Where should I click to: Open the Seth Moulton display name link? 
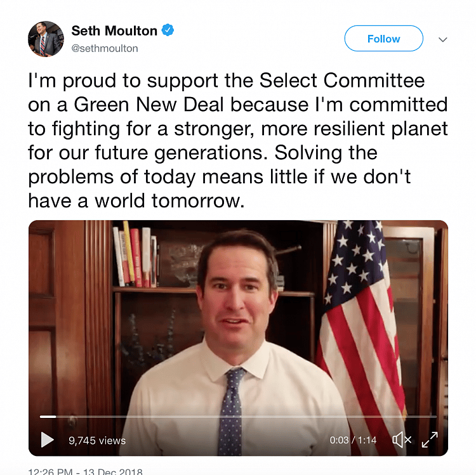tap(114, 30)
